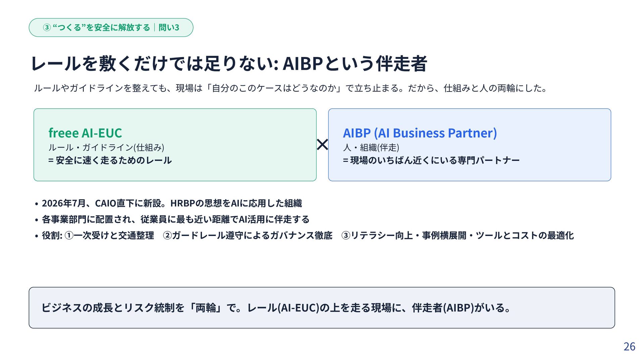Click the line = 現場のいちばん近くにいる専門パートナー
Viewport: 644px width, 362px height.
[431, 161]
